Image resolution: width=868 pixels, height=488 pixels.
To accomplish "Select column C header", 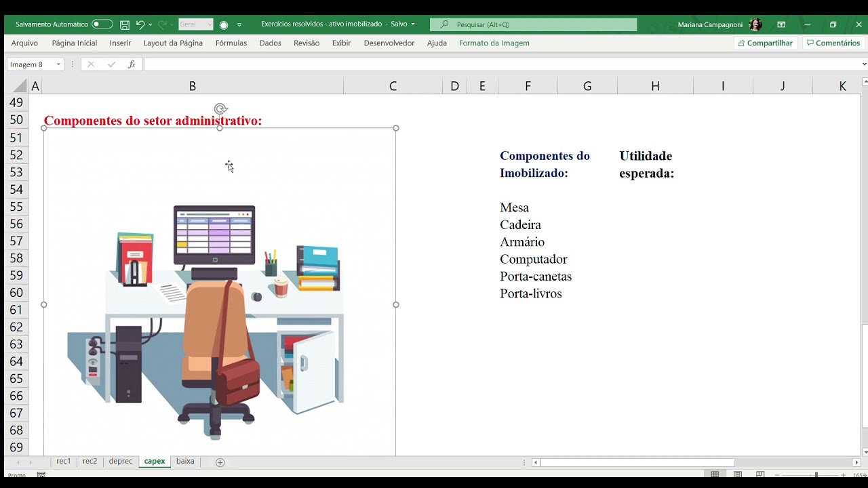I will click(393, 86).
